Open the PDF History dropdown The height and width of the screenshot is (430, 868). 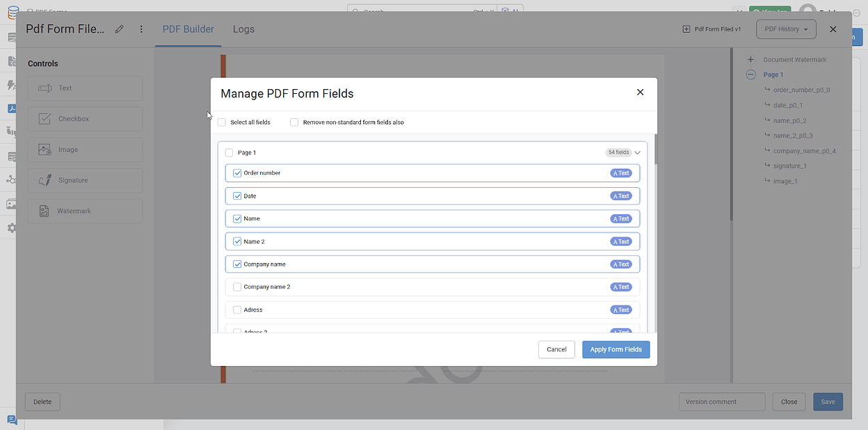786,29
